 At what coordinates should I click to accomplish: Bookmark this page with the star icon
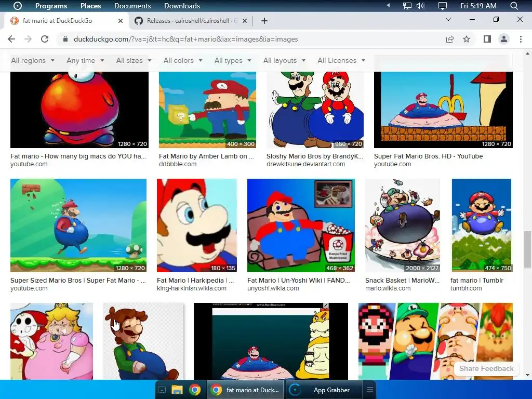467,39
